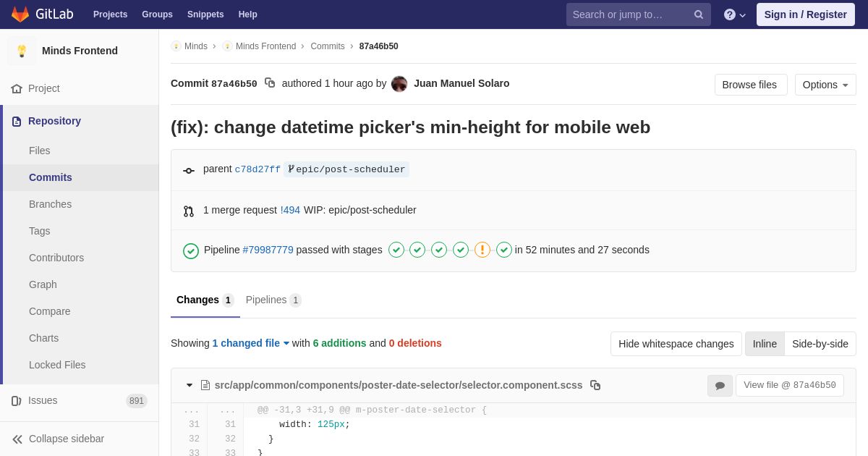Collapse the selector.component.scss file diff
The height and width of the screenshot is (456, 868).
click(x=190, y=385)
